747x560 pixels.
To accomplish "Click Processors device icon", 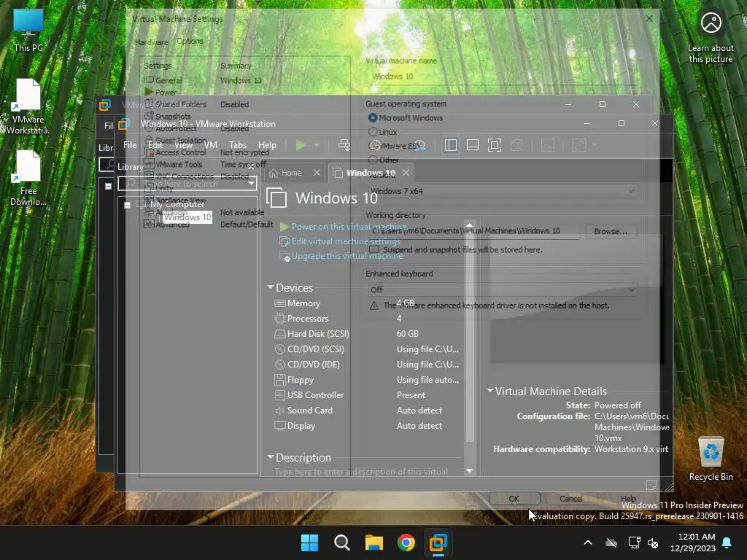I will [279, 319].
